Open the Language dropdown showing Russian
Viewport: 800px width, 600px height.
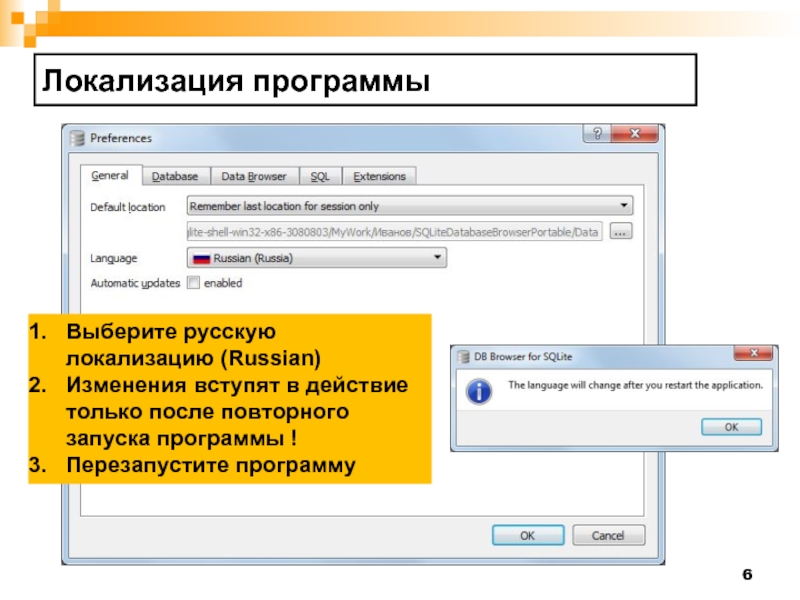(x=317, y=258)
